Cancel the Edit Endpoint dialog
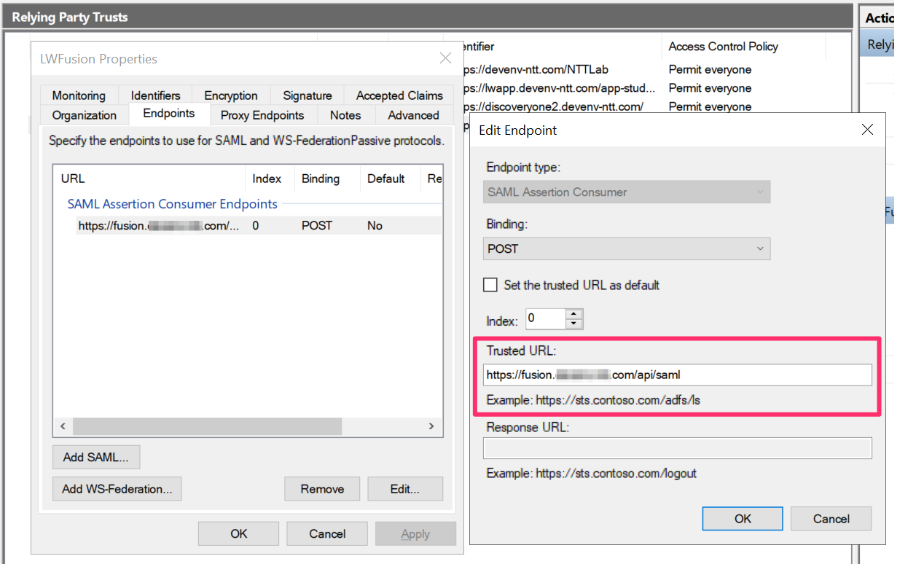924x564 pixels. coord(831,519)
